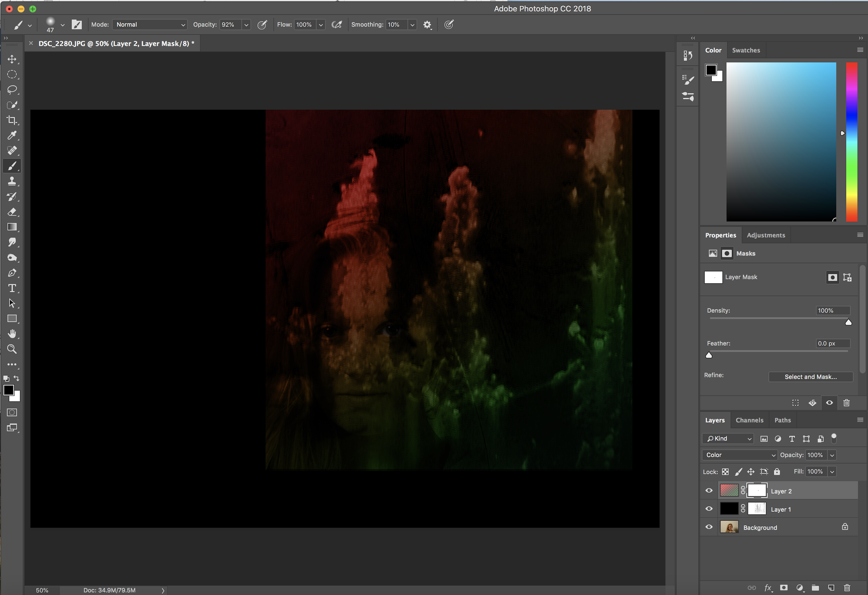Click the foreground color swatch in the Color panel

711,70
